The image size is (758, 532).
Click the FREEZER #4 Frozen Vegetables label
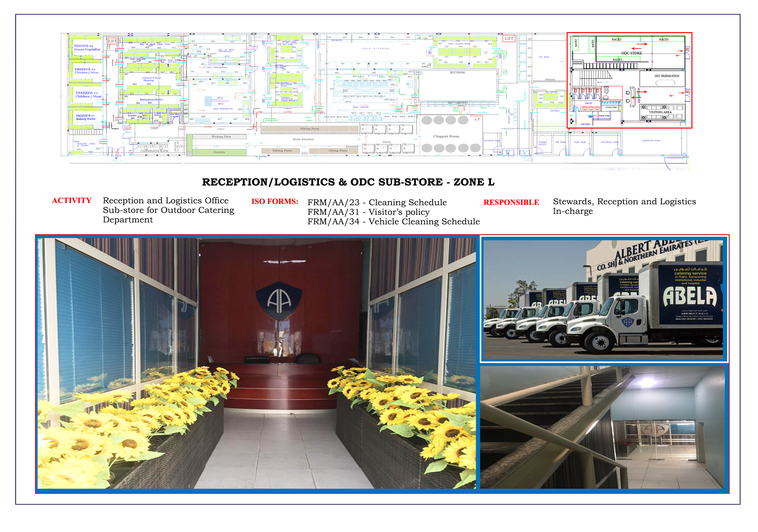pos(87,48)
